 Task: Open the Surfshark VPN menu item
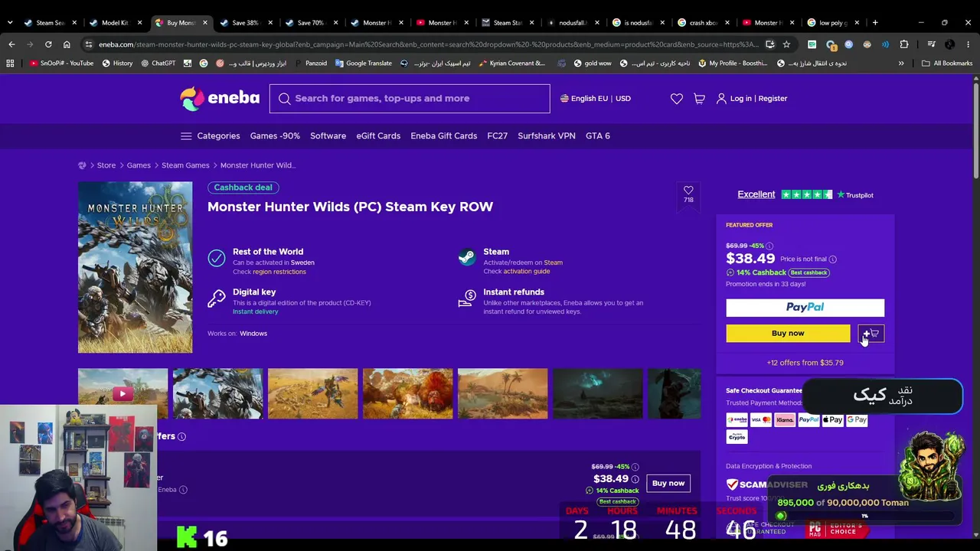(546, 136)
